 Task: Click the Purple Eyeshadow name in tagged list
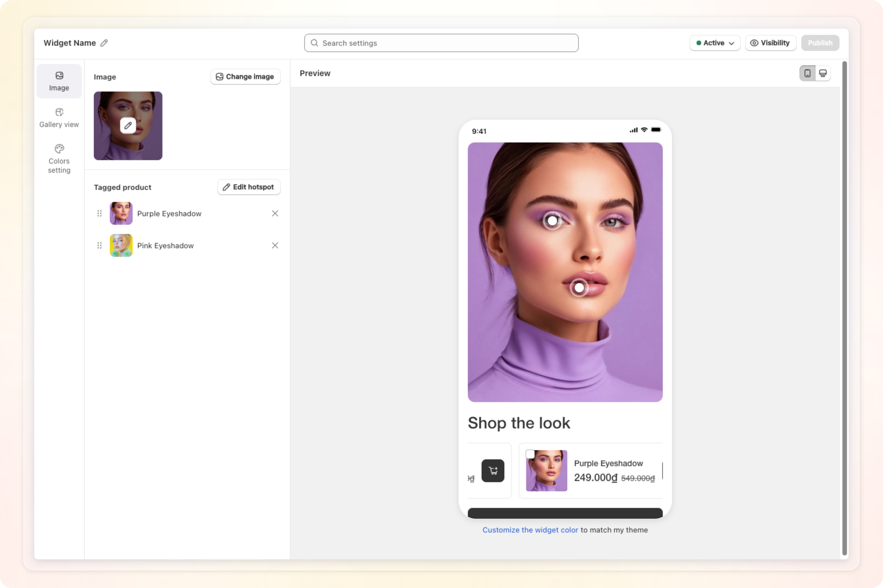(169, 213)
